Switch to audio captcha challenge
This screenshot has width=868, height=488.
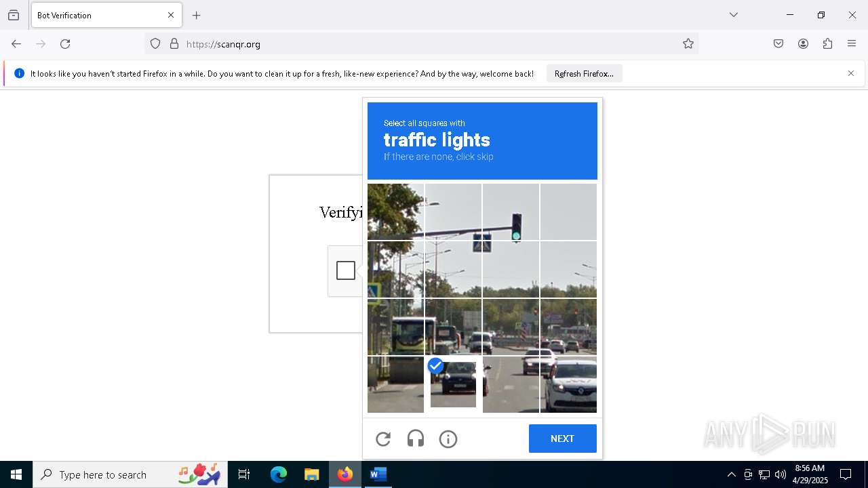pyautogui.click(x=416, y=439)
